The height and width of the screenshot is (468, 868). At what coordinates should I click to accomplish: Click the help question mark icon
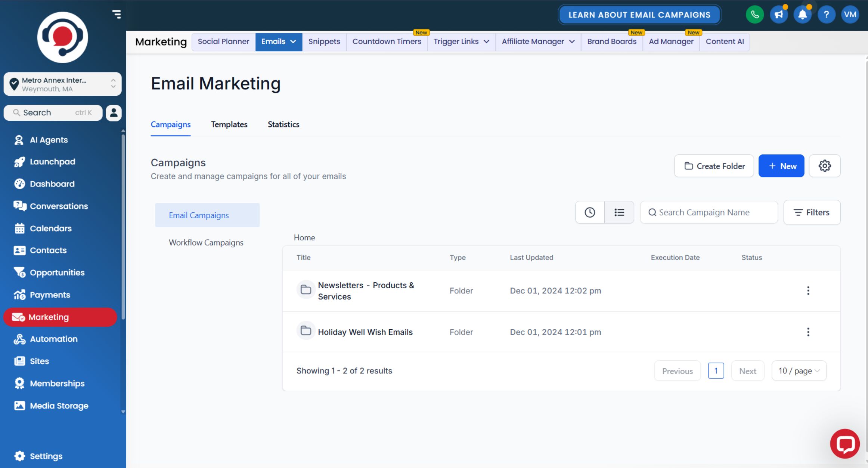tap(827, 15)
